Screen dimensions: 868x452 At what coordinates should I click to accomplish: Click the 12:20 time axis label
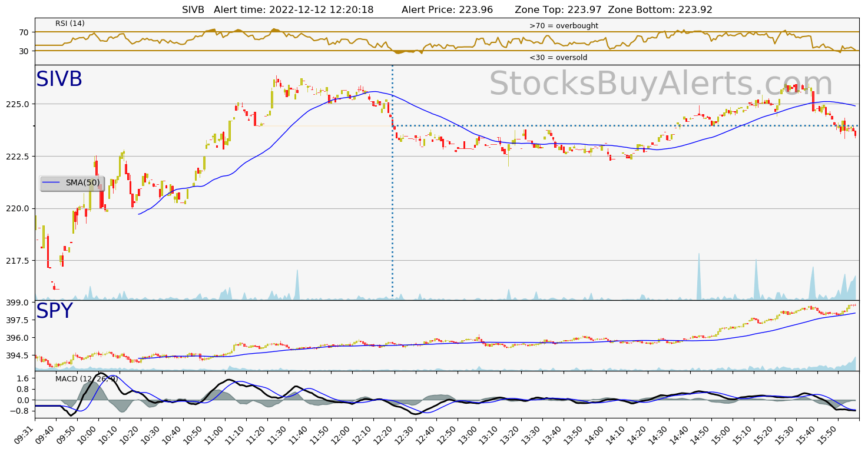click(384, 434)
